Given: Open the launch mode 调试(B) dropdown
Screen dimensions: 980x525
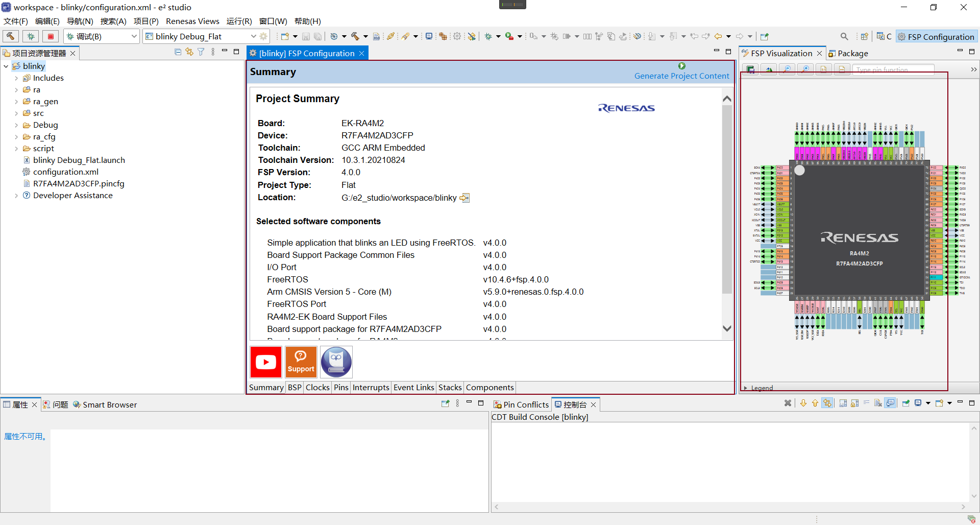Looking at the screenshot, I should 134,36.
